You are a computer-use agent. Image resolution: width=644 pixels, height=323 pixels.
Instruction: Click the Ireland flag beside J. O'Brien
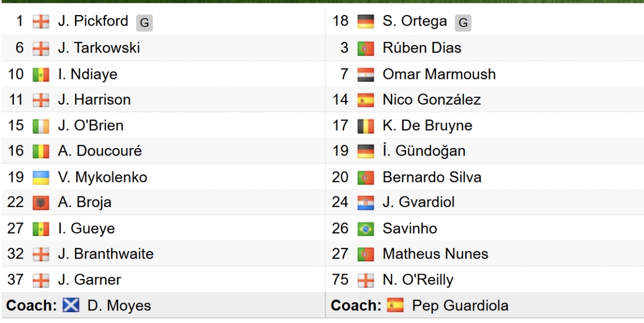(41, 126)
